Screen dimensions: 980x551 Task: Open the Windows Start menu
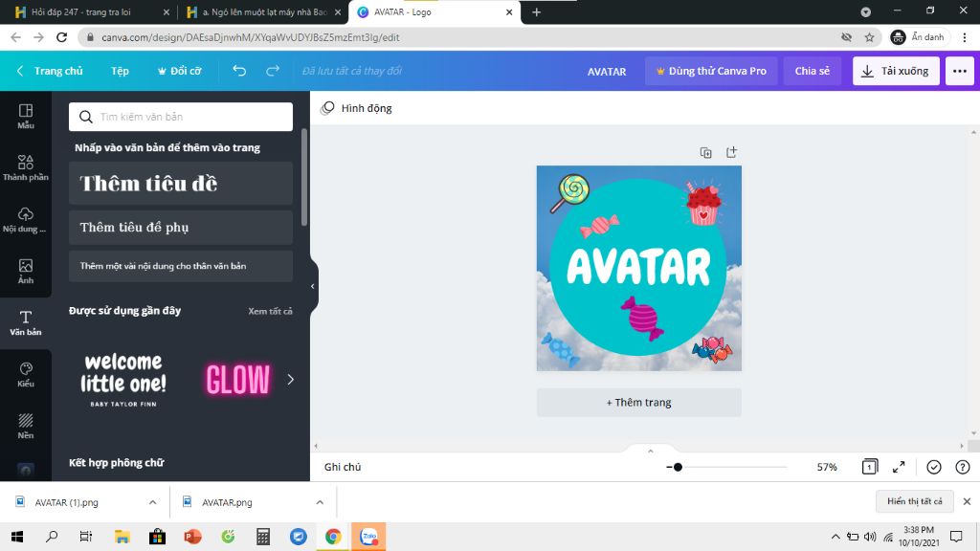coord(17,537)
